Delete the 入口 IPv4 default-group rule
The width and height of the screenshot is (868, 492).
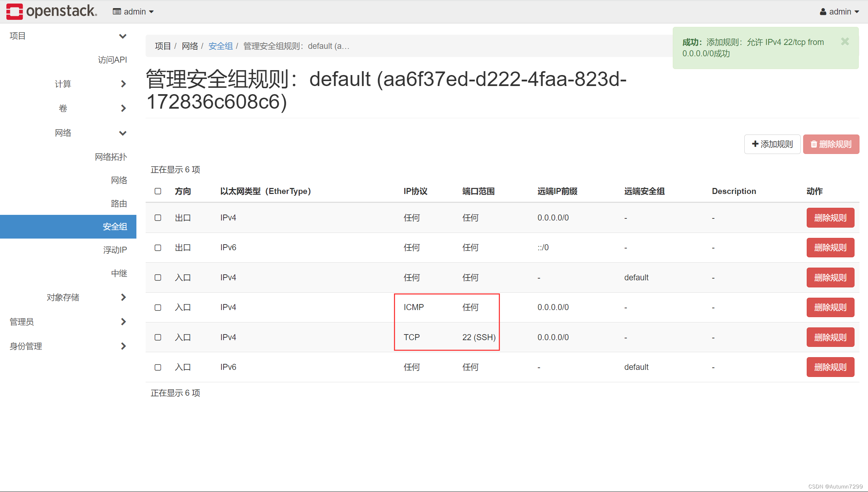pos(830,278)
